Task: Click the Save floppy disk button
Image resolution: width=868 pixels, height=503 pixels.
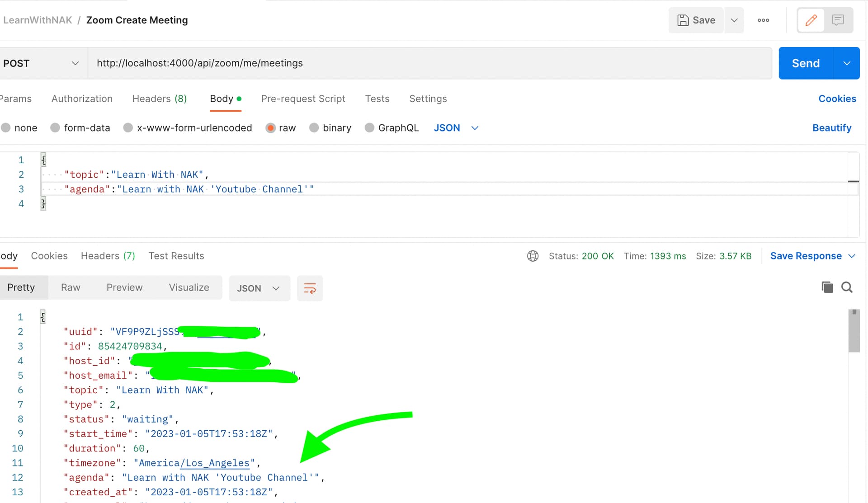Action: point(696,20)
